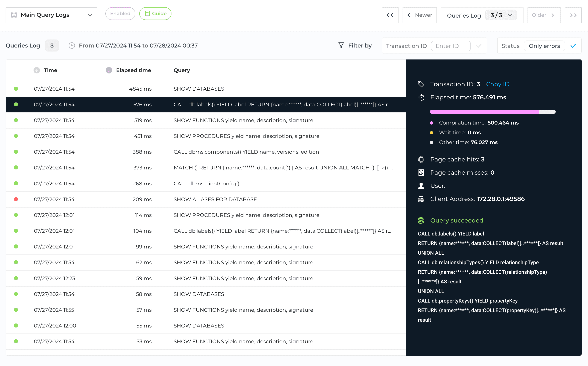Open the Main Query Logs dropdown

(x=51, y=15)
